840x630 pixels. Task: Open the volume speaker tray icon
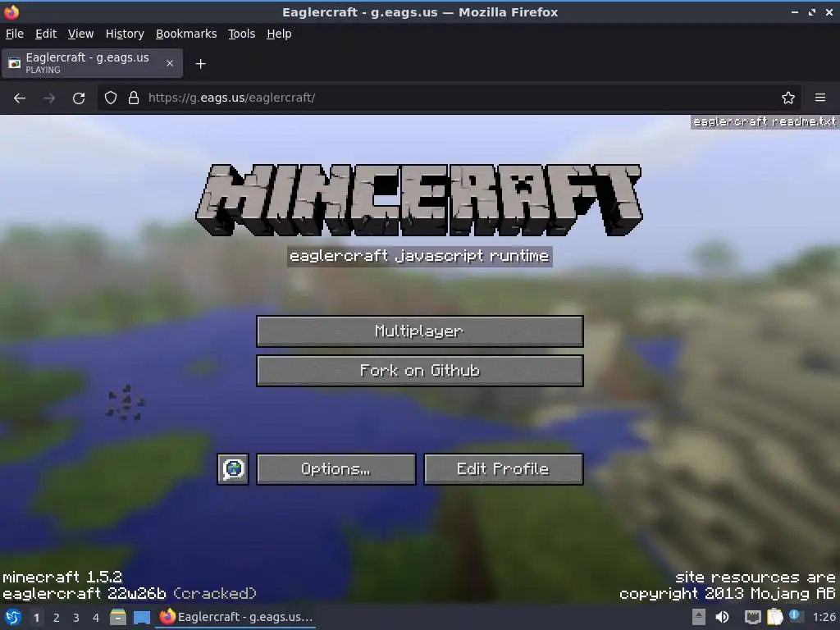pos(722,617)
